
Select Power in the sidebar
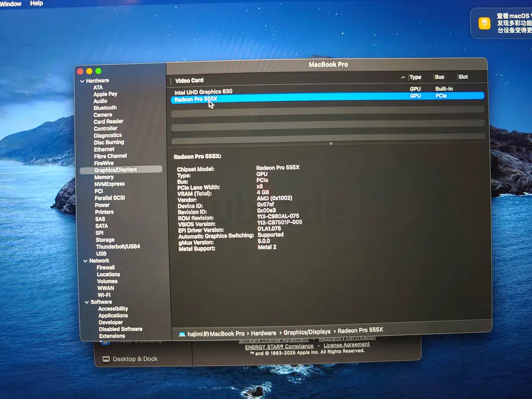point(102,205)
